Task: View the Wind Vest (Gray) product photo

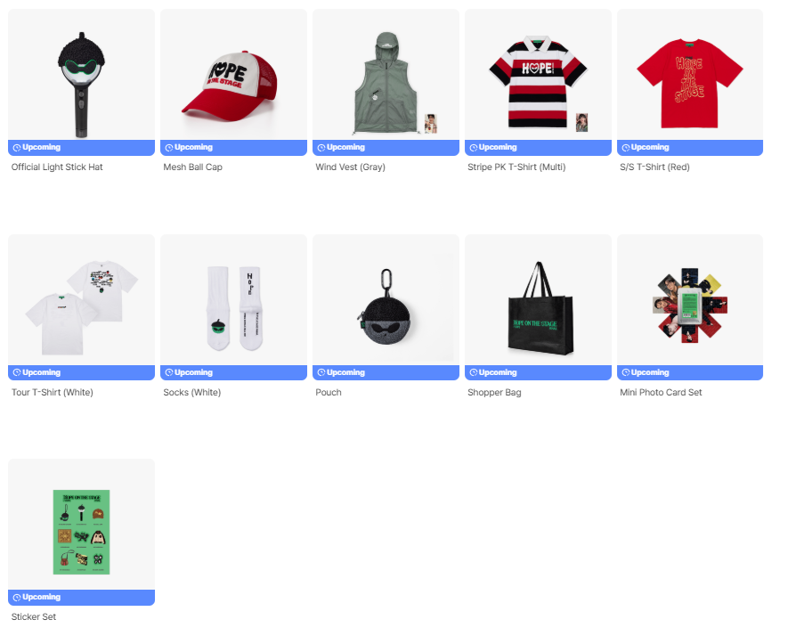Action: (x=386, y=74)
